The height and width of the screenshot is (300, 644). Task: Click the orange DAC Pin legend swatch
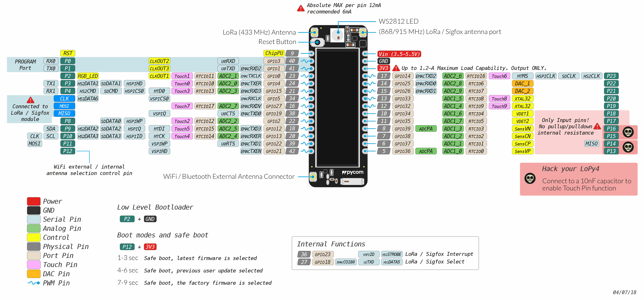coord(34,274)
